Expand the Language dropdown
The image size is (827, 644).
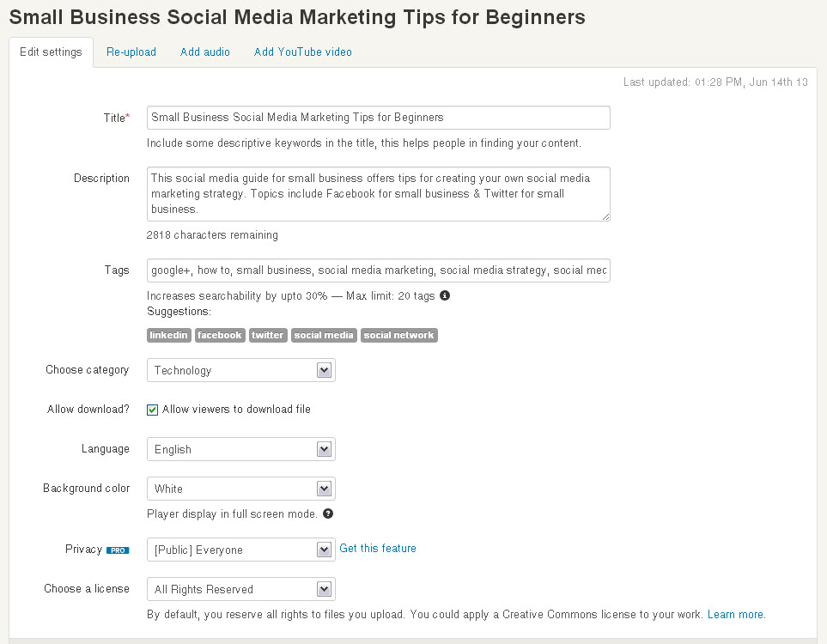click(x=240, y=450)
